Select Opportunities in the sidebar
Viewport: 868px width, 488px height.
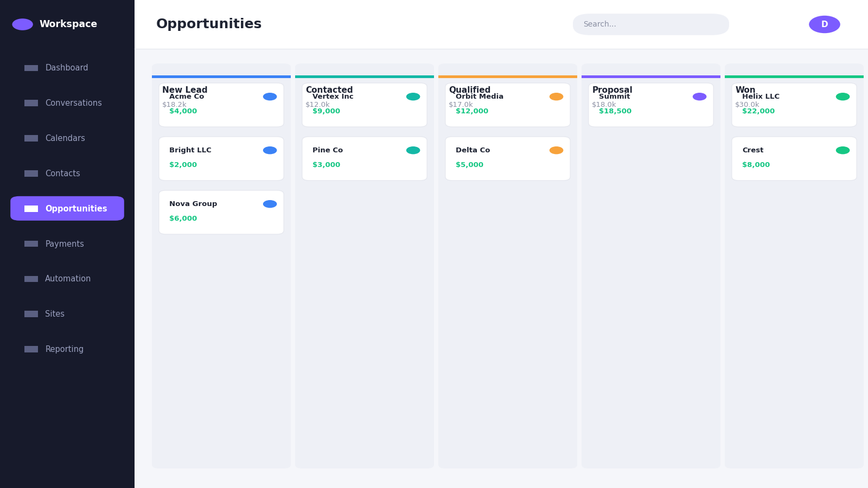click(x=67, y=209)
